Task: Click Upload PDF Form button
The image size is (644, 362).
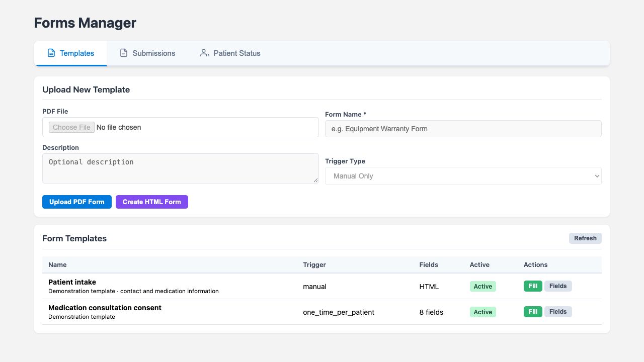Action: point(77,202)
